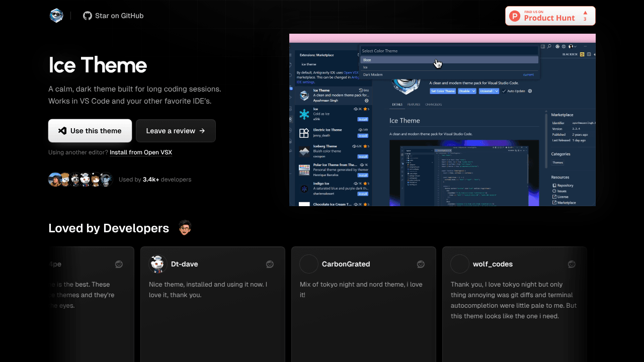This screenshot has height=362, width=644.
Task: Click Set Color Theme button in screenshot
Action: [x=443, y=91]
